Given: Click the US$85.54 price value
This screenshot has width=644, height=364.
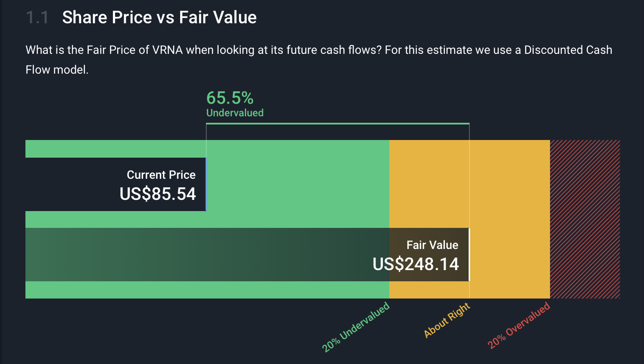Looking at the screenshot, I should coord(158,194).
